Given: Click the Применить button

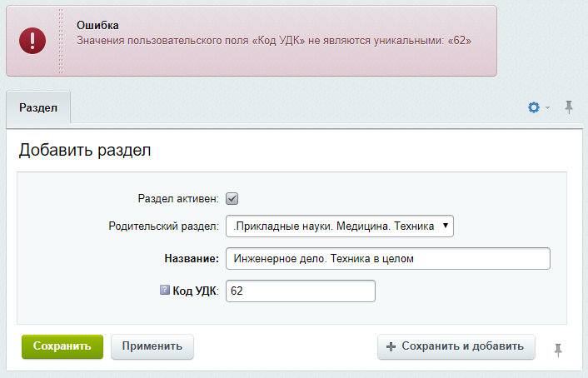Looking at the screenshot, I should tap(152, 346).
